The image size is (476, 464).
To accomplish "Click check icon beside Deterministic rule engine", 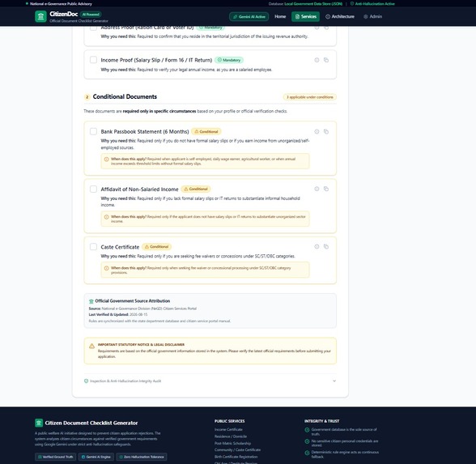I will 307,453.
